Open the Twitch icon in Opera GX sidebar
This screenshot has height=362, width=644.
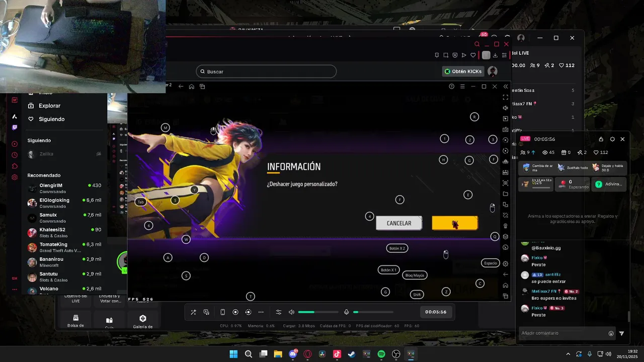(x=15, y=127)
